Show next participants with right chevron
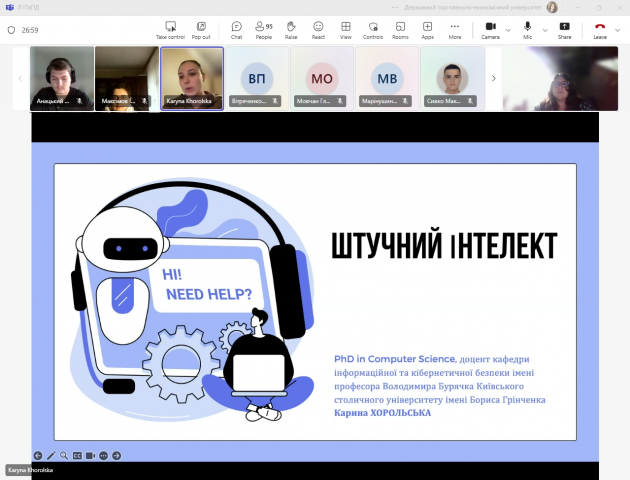This screenshot has width=630, height=480. (492, 78)
